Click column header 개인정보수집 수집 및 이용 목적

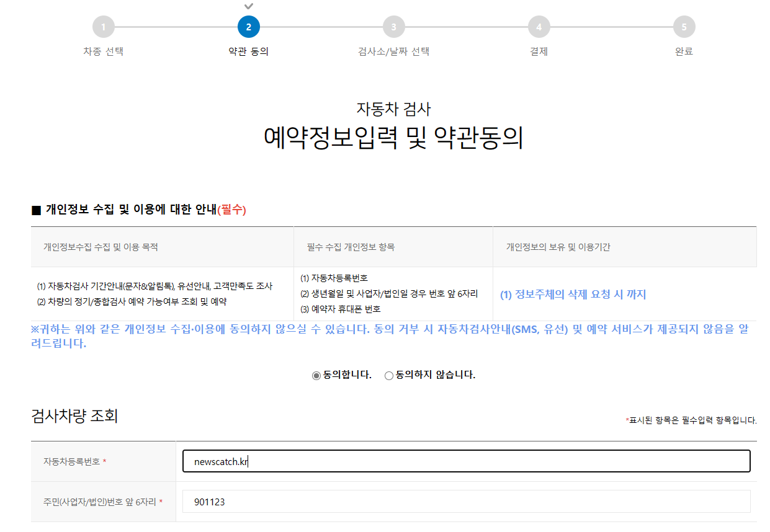click(101, 247)
